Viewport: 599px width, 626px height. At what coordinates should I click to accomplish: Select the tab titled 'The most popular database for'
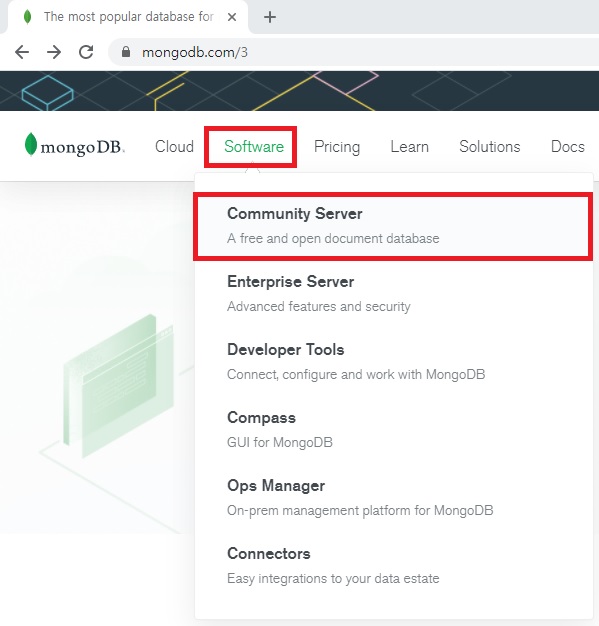point(128,17)
